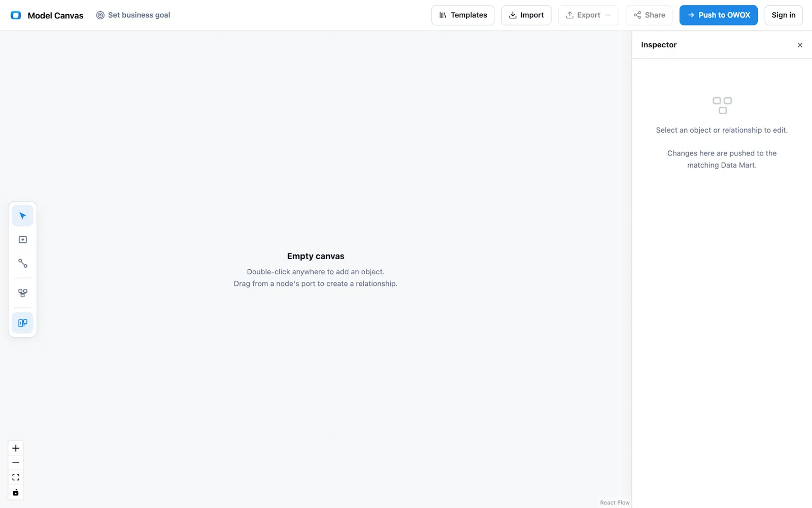This screenshot has height=508, width=812.
Task: Zoom in with the plus control
Action: click(x=16, y=448)
